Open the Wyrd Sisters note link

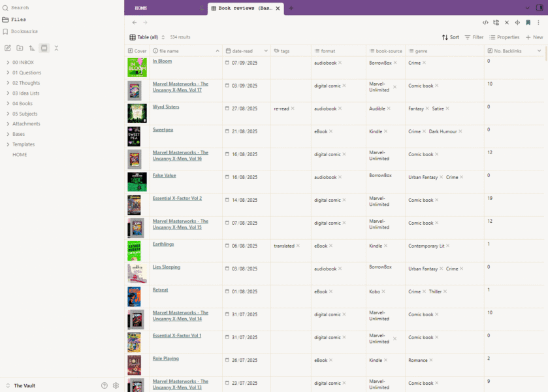coord(166,106)
